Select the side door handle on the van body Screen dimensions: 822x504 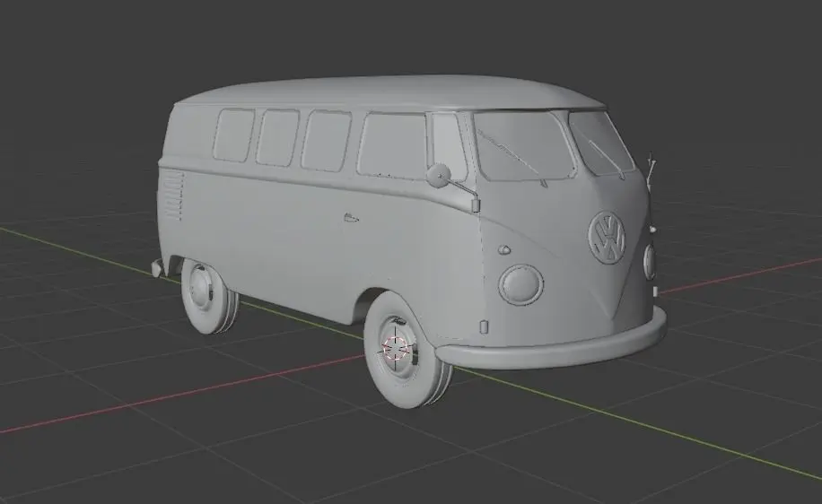(x=351, y=217)
